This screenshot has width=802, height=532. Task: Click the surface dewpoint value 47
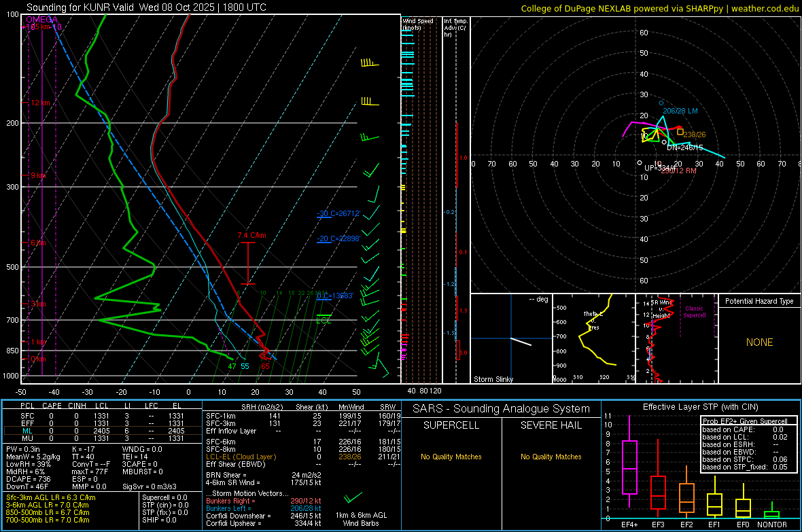(232, 366)
